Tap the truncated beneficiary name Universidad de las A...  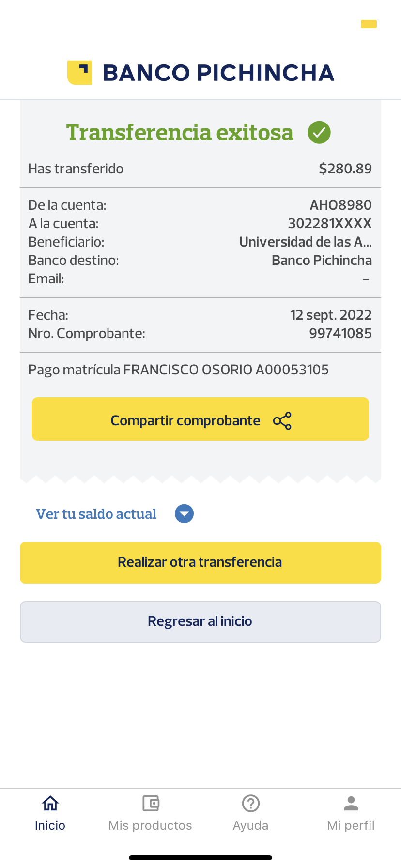tap(305, 242)
